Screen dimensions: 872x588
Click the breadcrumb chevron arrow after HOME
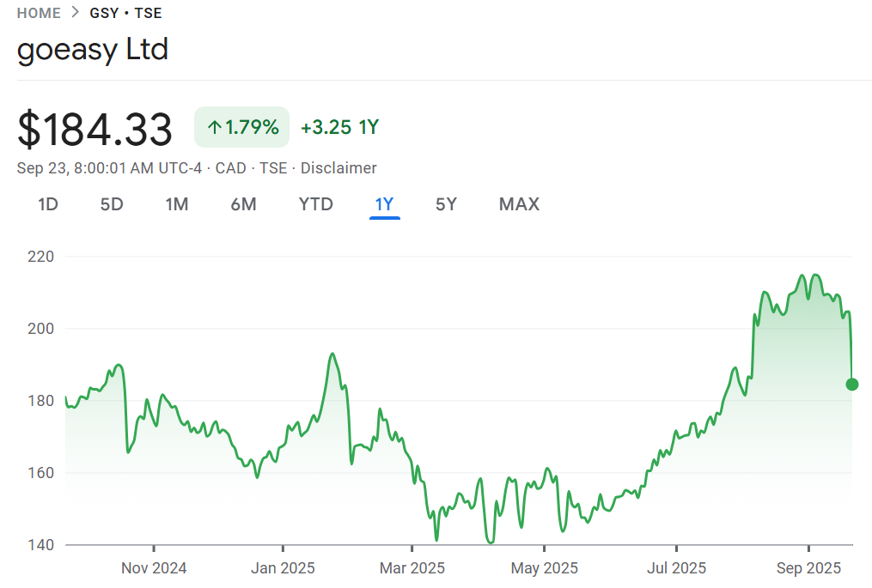click(x=76, y=13)
